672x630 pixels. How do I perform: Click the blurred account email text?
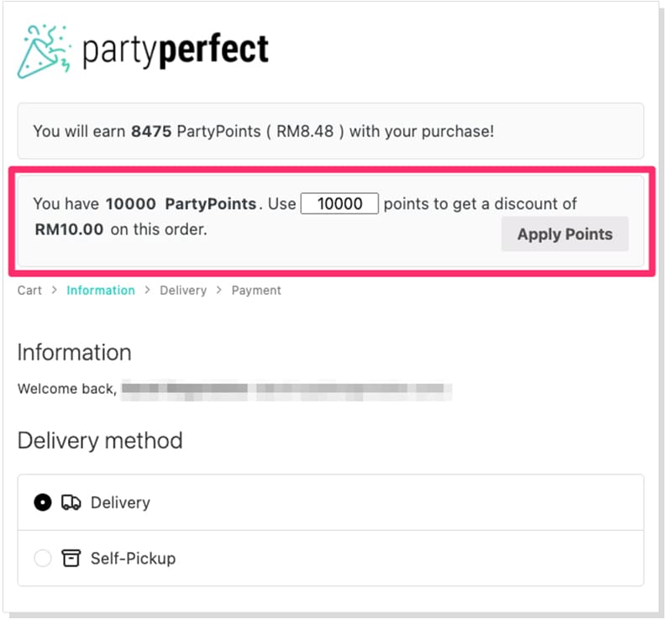pyautogui.click(x=286, y=390)
